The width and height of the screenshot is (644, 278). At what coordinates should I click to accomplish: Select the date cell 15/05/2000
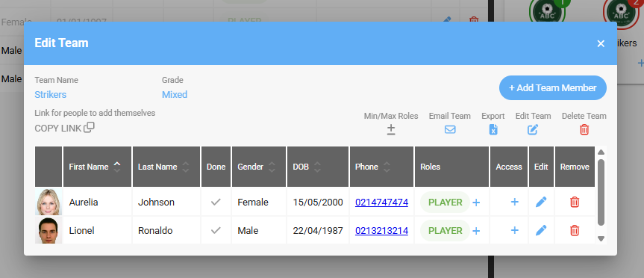pos(318,202)
